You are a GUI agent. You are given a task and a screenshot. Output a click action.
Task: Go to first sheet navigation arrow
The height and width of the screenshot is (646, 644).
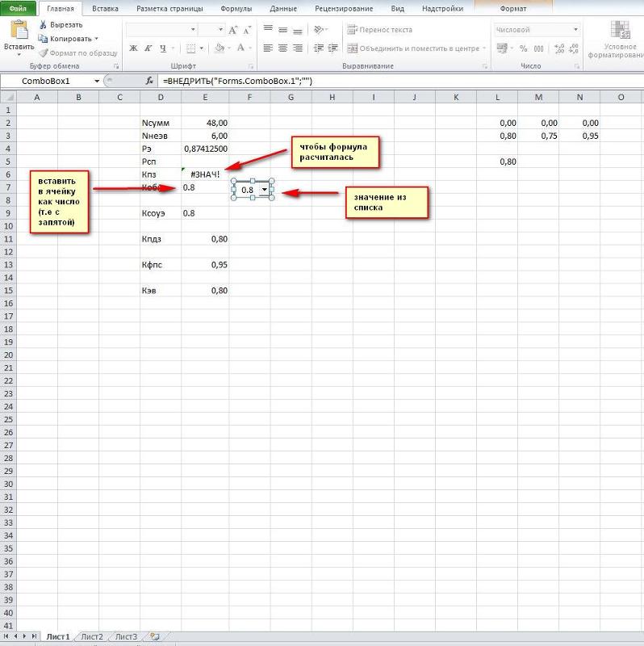6,636
